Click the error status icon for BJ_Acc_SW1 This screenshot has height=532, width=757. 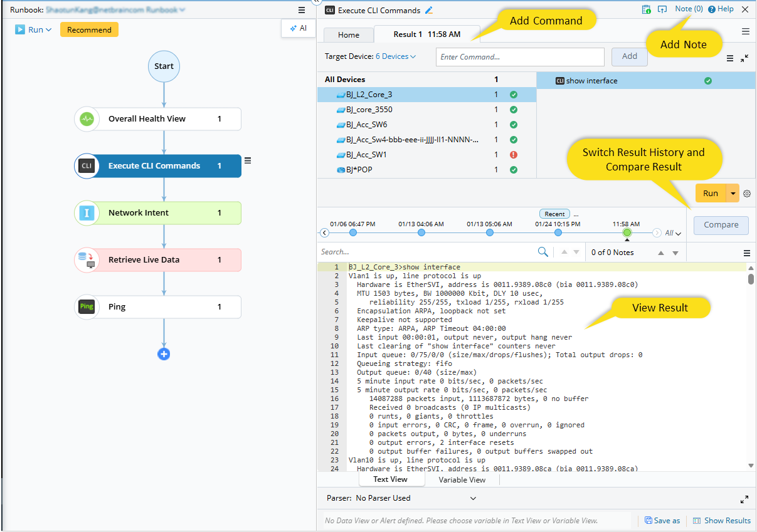click(514, 155)
